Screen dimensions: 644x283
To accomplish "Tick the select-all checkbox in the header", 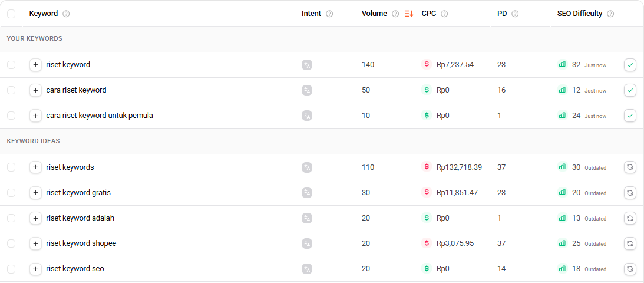I will pyautogui.click(x=11, y=14).
